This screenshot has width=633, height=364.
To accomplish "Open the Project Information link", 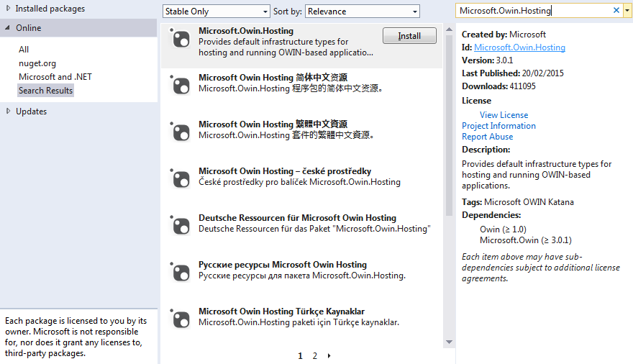I will click(x=498, y=126).
